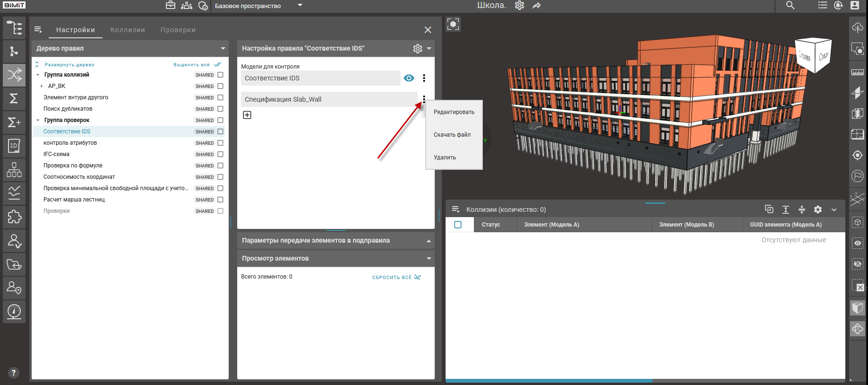Open the model tree sidebar tool
Image resolution: width=868 pixels, height=385 pixels.
click(14, 28)
